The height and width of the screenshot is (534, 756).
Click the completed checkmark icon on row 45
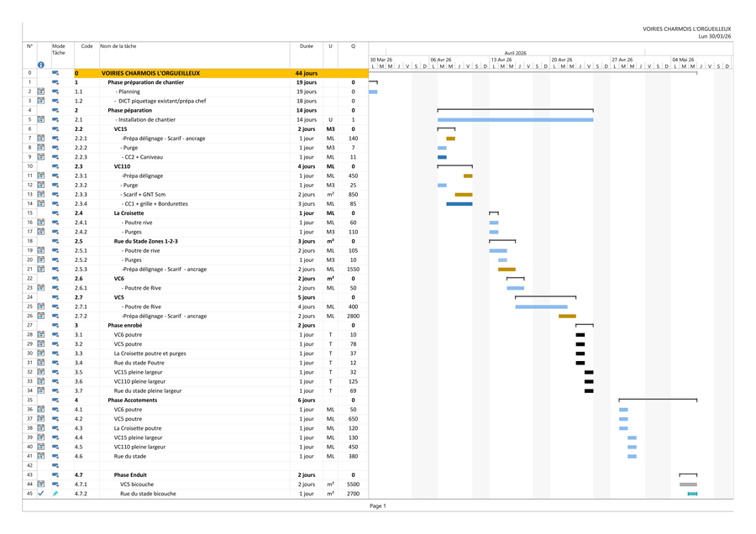[x=40, y=494]
